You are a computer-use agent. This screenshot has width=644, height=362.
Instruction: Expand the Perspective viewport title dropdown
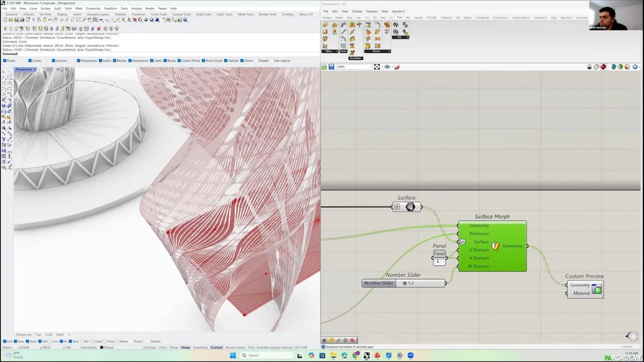pos(35,70)
